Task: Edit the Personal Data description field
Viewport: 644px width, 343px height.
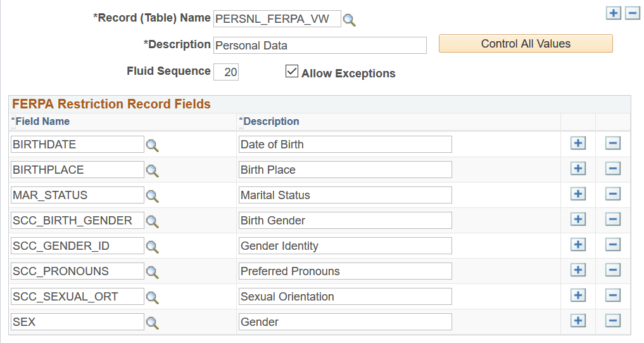Action: (320, 45)
